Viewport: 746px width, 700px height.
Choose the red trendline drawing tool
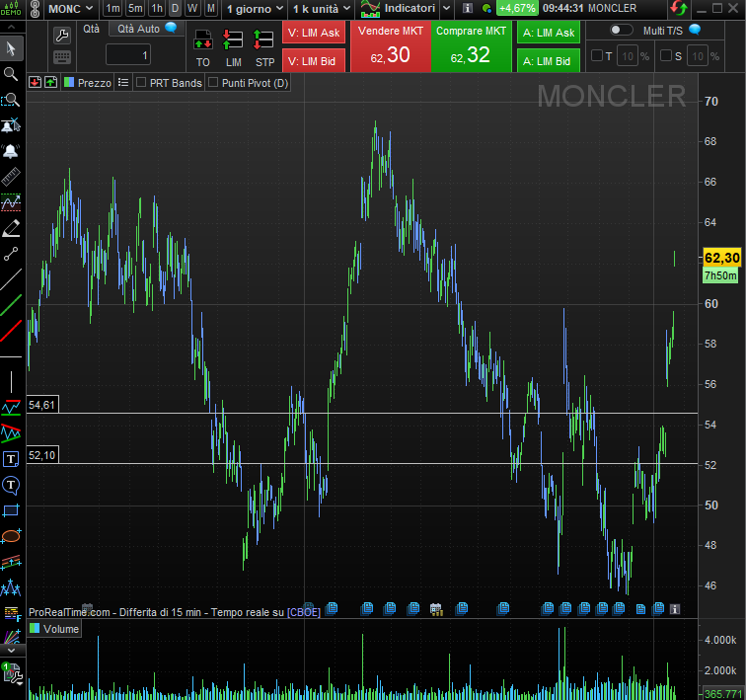click(11, 330)
